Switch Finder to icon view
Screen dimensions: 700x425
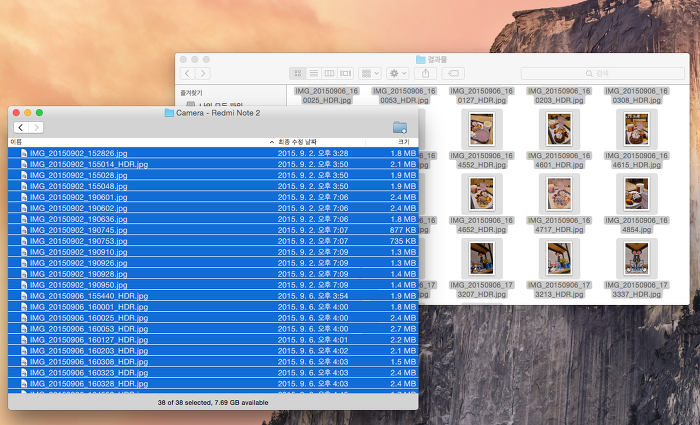click(x=298, y=73)
